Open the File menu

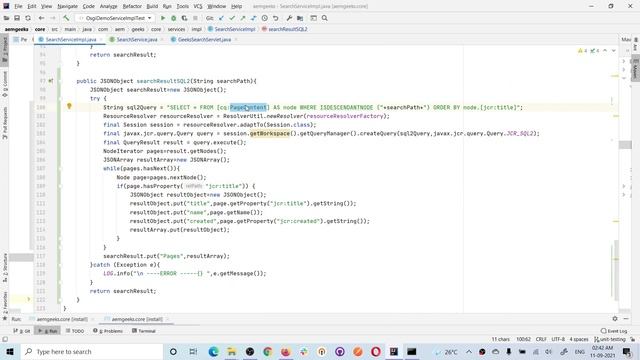tap(18, 6)
